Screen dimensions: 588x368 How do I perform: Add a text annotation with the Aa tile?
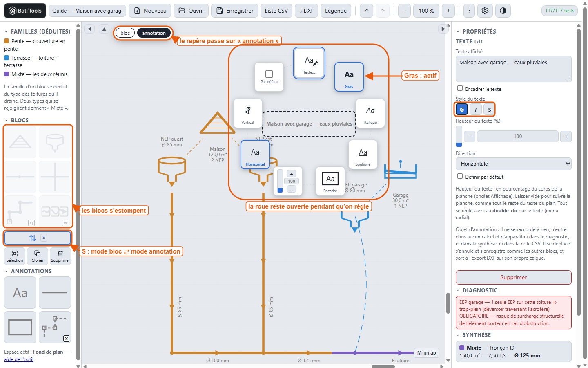20,293
